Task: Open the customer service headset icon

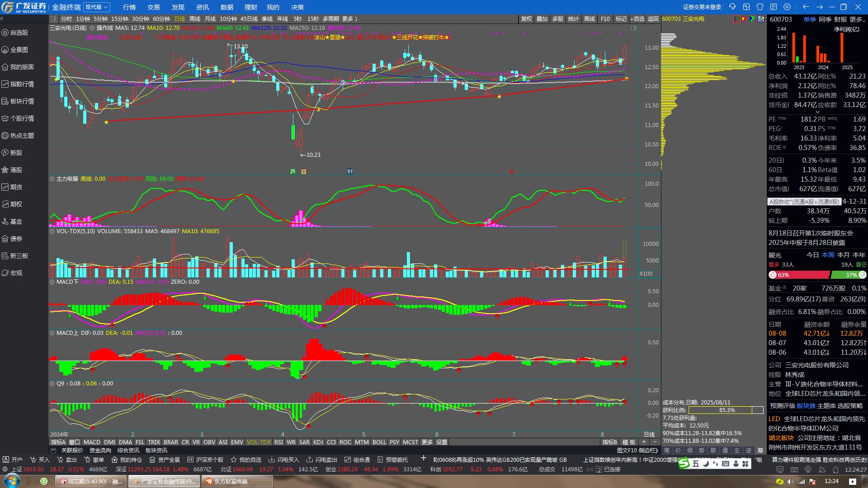Action: [x=732, y=7]
